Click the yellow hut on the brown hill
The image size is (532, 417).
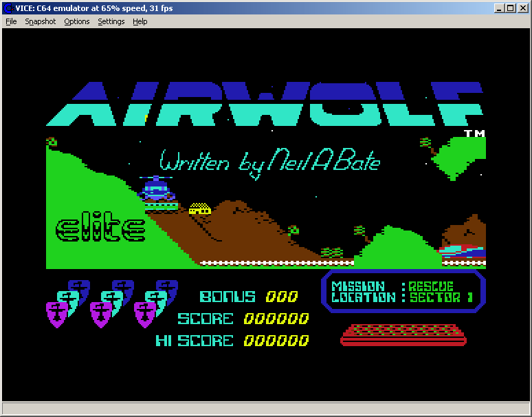[200, 208]
